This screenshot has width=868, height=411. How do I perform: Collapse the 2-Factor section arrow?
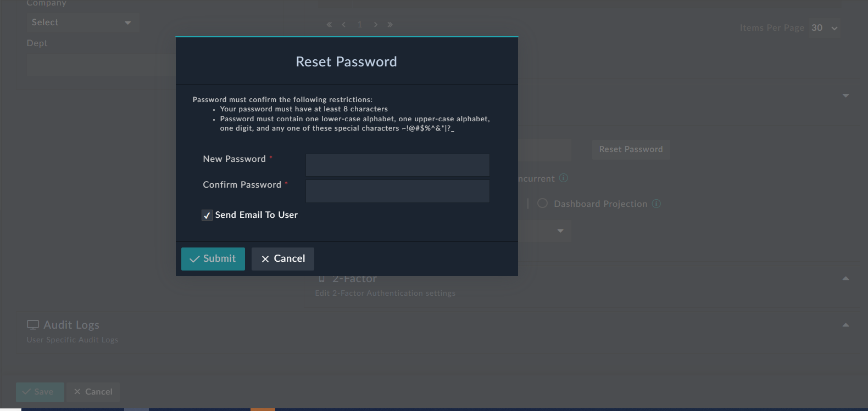845,279
